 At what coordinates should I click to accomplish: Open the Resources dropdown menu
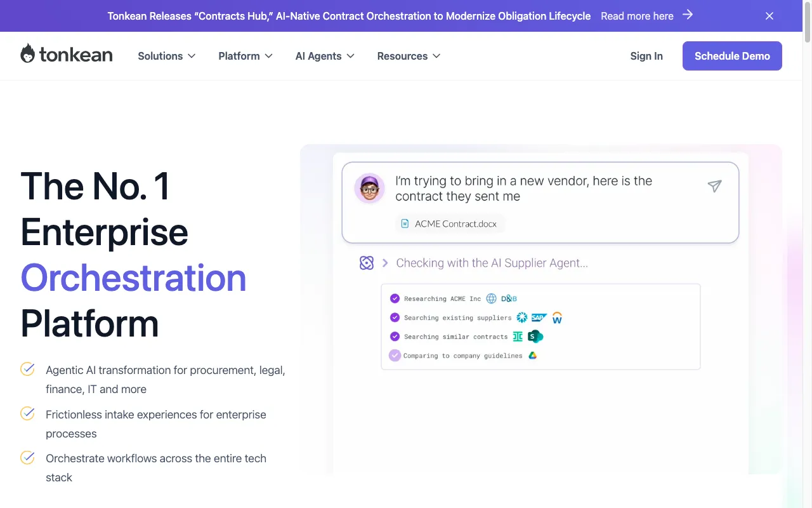[409, 56]
